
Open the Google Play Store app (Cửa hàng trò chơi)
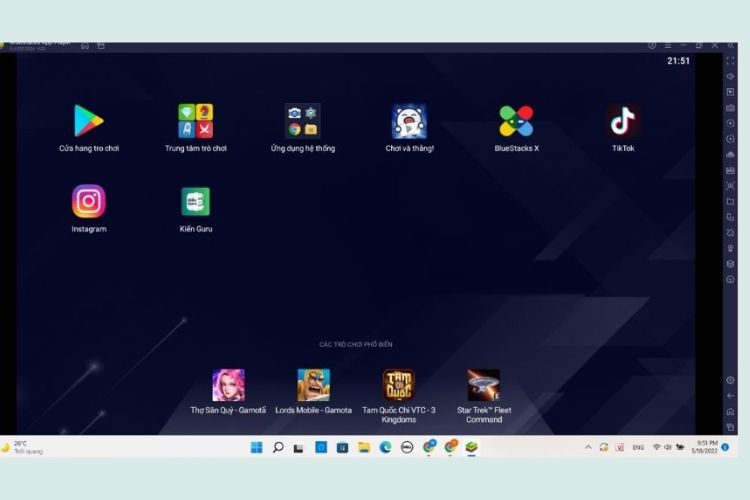[x=89, y=121]
